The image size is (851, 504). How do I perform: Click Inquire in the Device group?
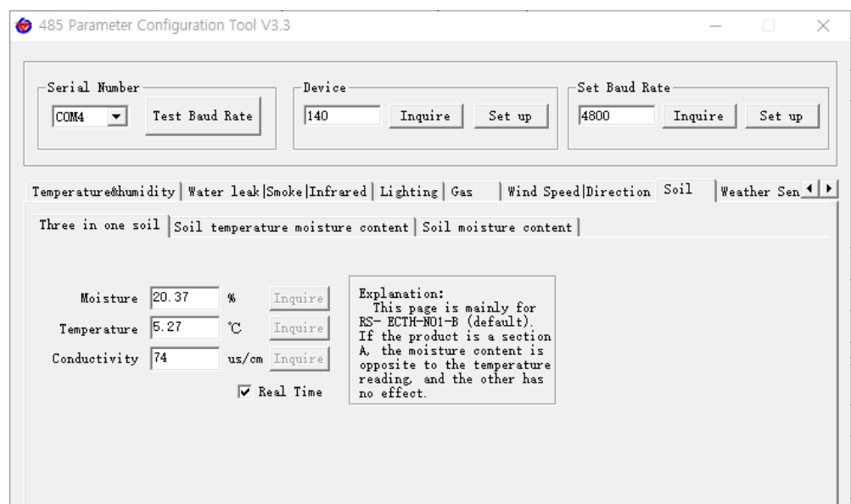click(x=426, y=116)
